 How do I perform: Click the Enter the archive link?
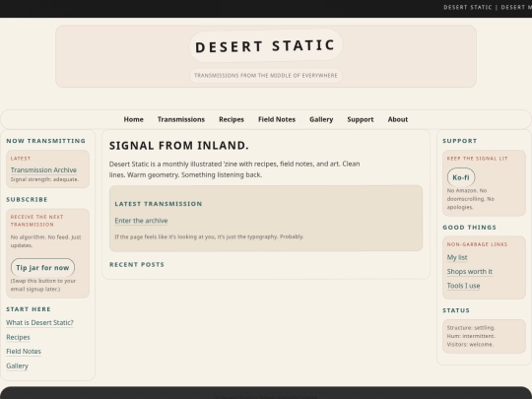tap(141, 221)
